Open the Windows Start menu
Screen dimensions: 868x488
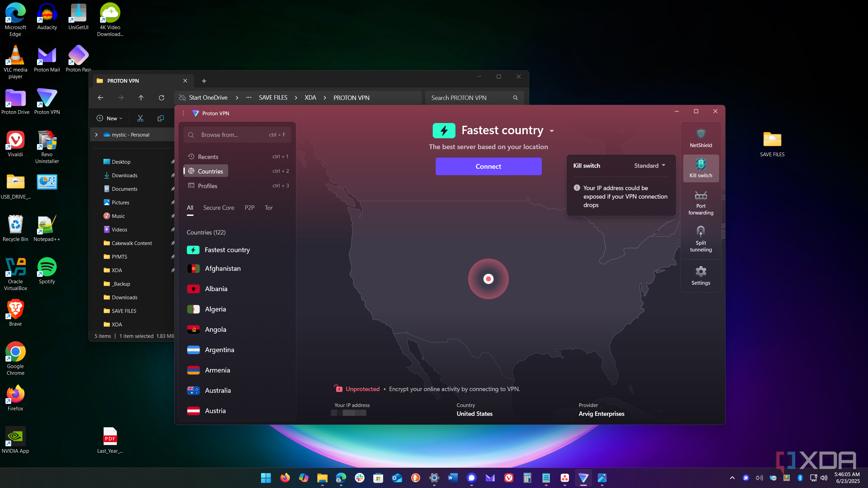[x=266, y=478]
